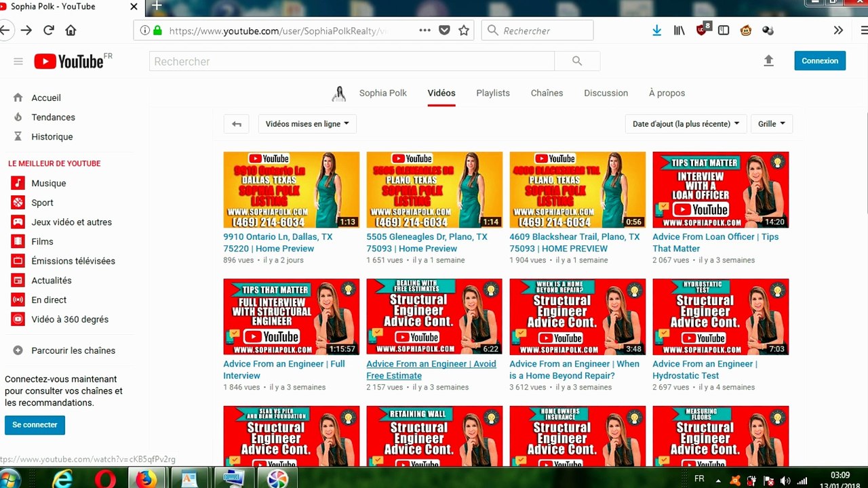This screenshot has width=868, height=488.
Task: Open the 9910 Ontario Ln video title
Action: 278,243
